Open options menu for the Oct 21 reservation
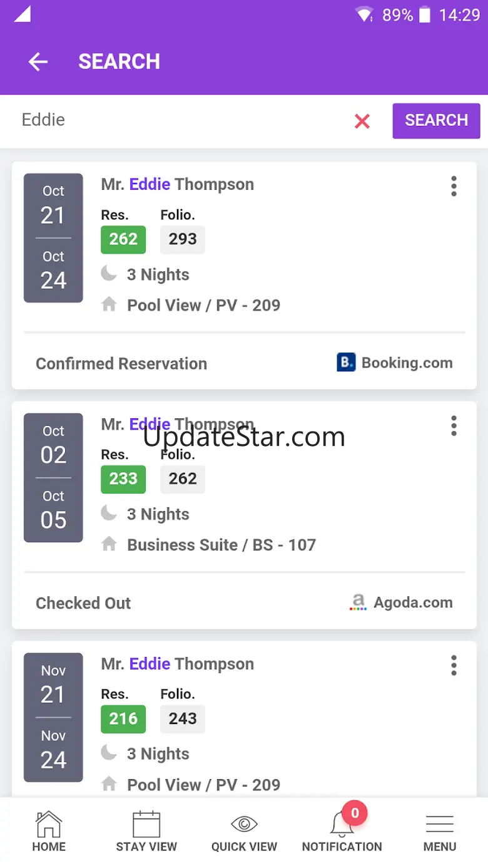 tap(454, 186)
